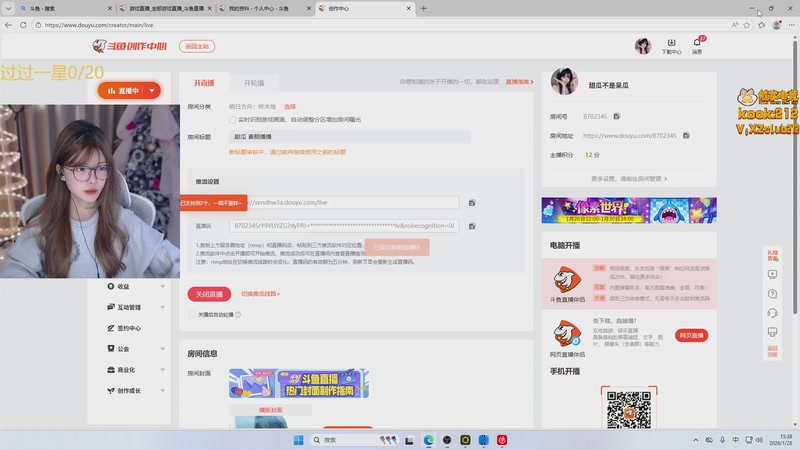Show hidden system tray icons

point(695,440)
